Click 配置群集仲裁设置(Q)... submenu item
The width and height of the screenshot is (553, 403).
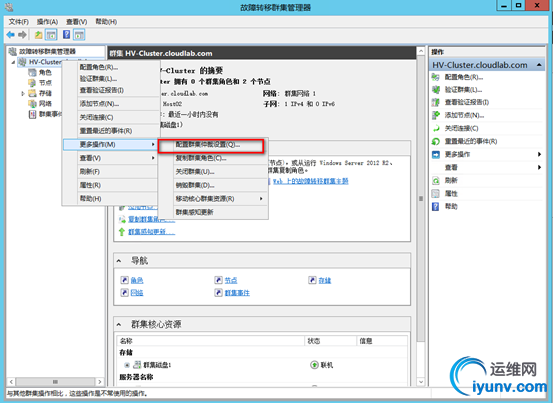point(211,145)
